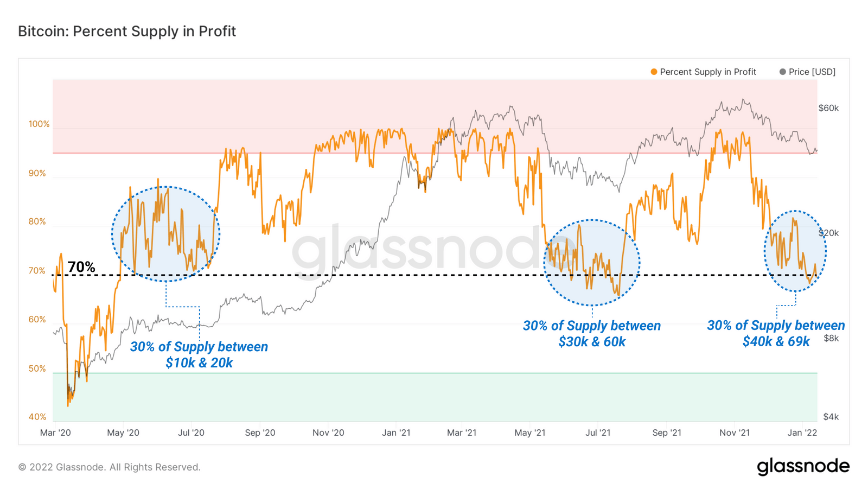
Task: Click the glassnode logo at bottom right
Action: pyautogui.click(x=803, y=467)
